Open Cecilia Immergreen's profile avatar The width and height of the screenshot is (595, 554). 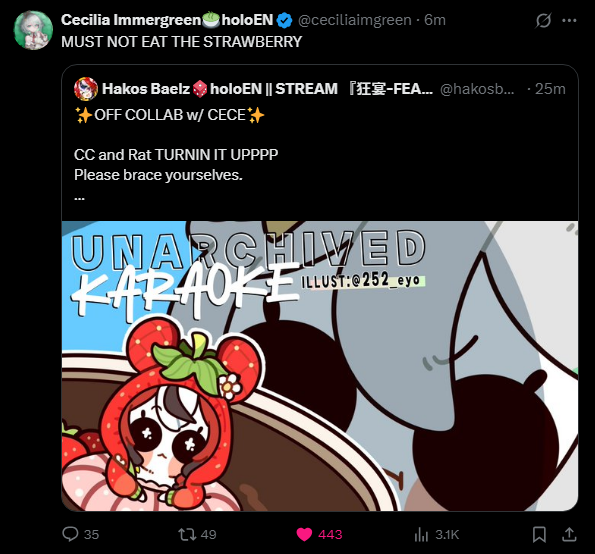click(x=33, y=30)
